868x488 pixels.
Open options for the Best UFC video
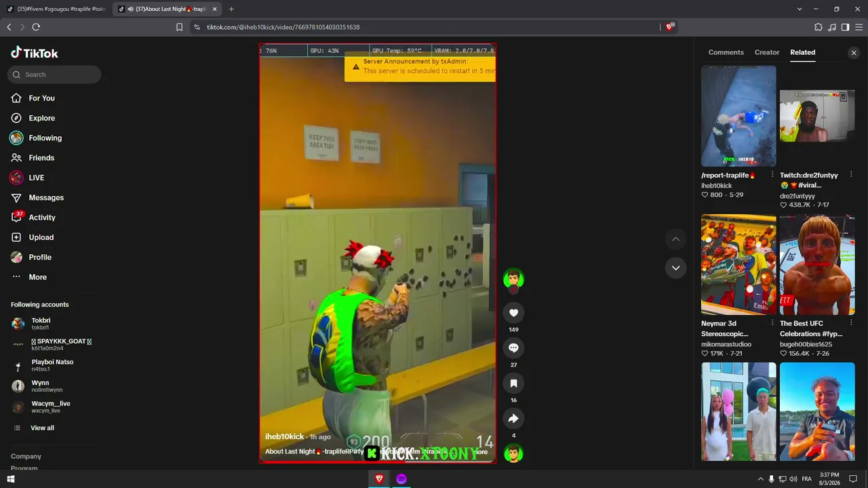[851, 323]
